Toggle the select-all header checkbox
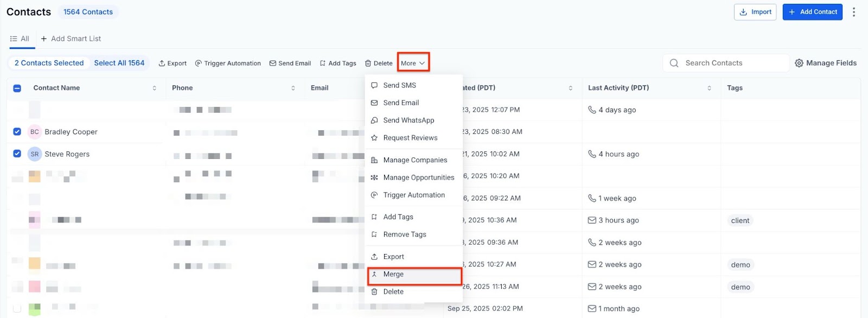 click(x=17, y=88)
